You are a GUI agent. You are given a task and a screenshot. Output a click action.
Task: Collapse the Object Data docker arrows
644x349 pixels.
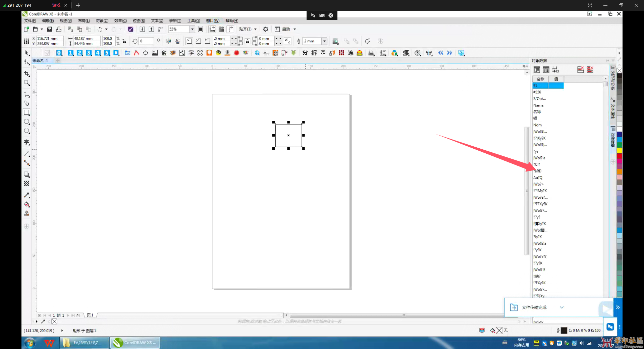(607, 61)
